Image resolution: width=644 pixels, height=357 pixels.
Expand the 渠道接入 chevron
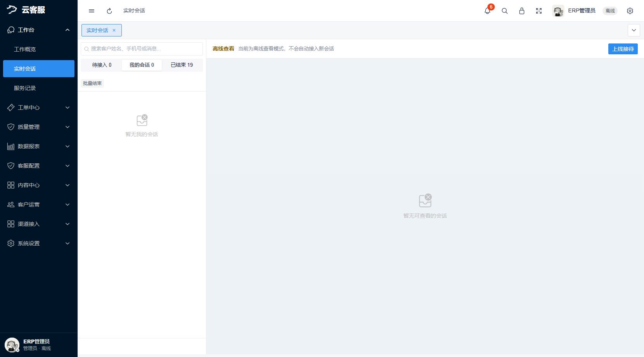coord(68,224)
